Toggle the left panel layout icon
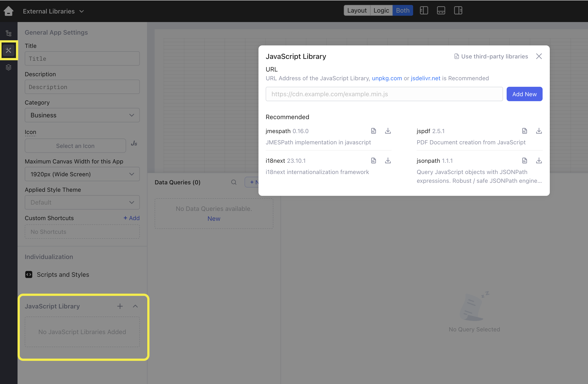The width and height of the screenshot is (588, 384). pyautogui.click(x=424, y=10)
